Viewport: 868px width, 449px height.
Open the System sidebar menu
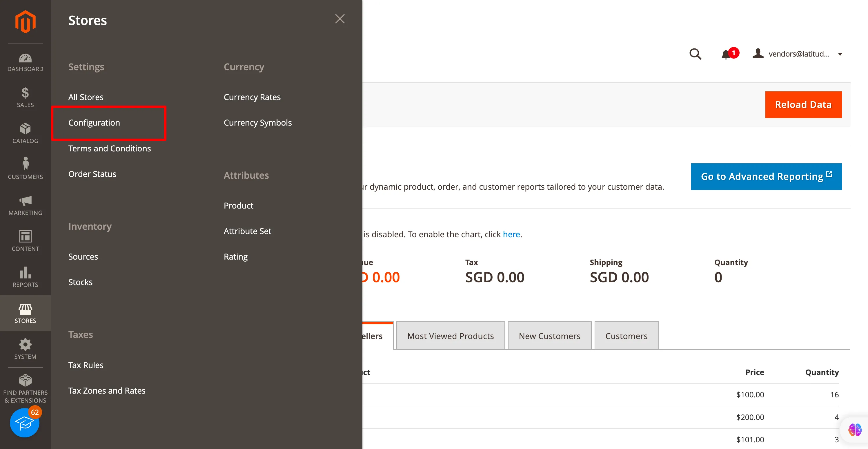pos(25,349)
